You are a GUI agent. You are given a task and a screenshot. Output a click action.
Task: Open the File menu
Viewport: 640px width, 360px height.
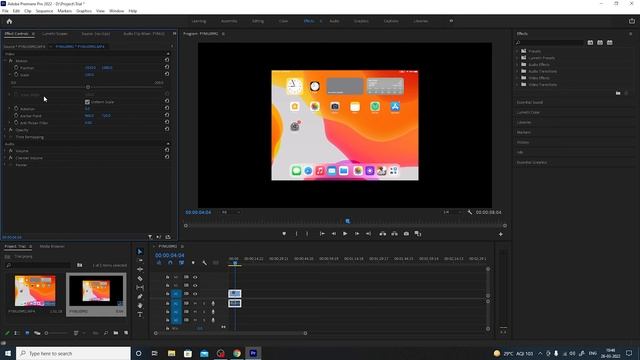[x=5, y=11]
